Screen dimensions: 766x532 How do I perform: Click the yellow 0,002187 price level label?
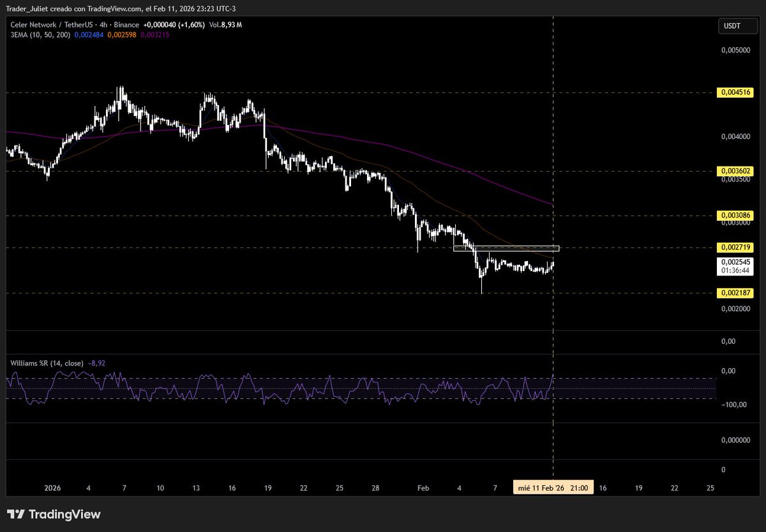click(x=736, y=293)
